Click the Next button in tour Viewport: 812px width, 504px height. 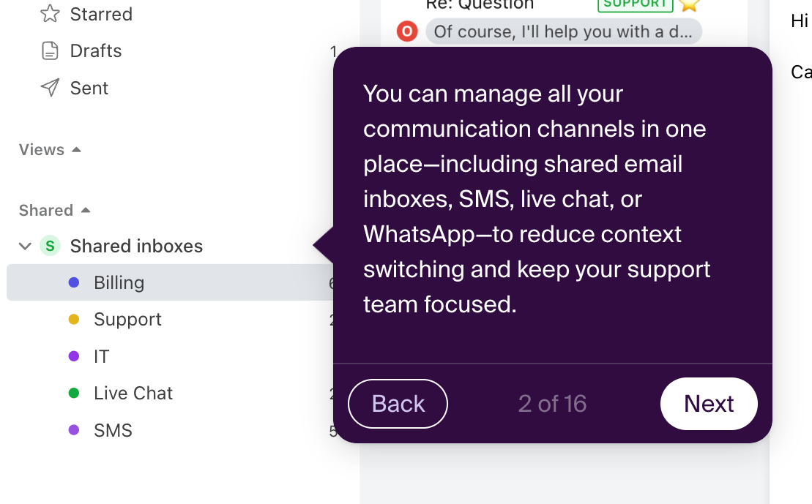[708, 404]
